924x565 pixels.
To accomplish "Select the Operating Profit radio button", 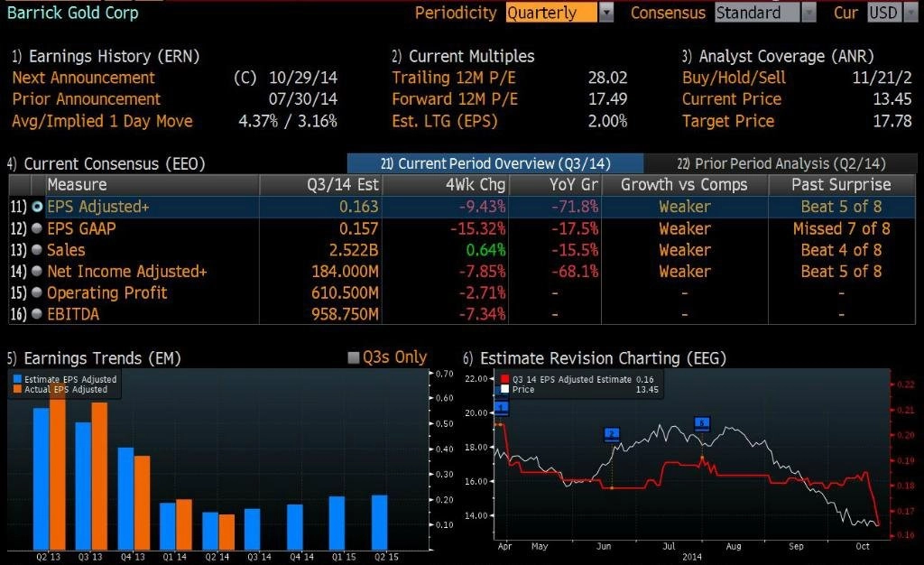I will (37, 292).
